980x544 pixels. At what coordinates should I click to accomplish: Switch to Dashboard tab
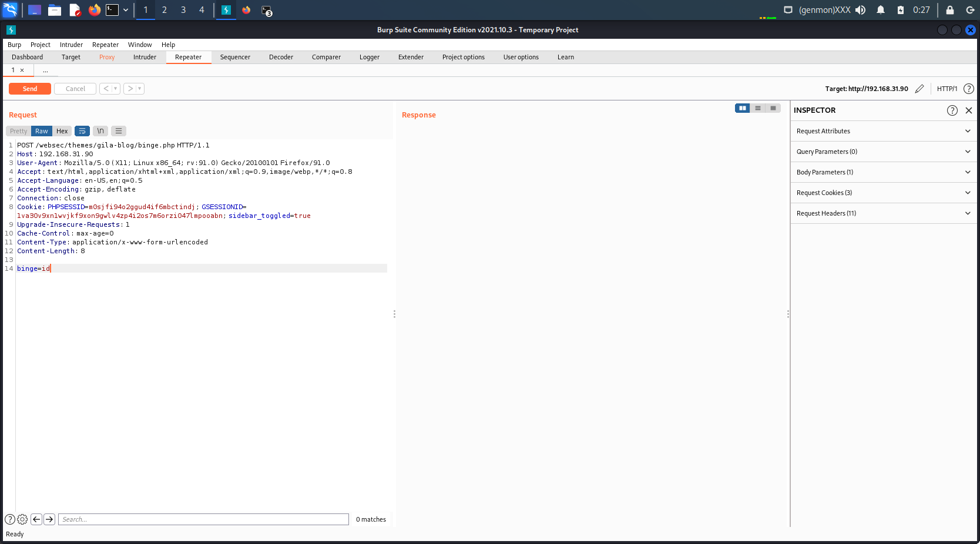pos(28,57)
